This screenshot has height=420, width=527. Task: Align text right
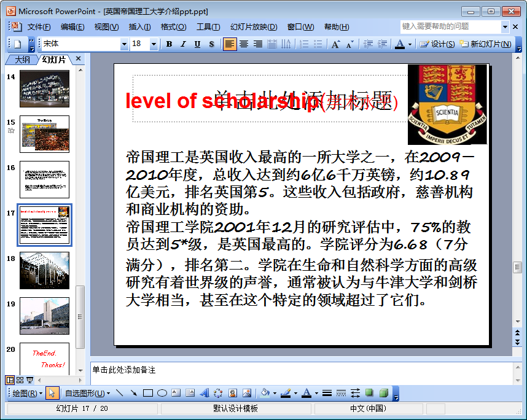coord(258,44)
